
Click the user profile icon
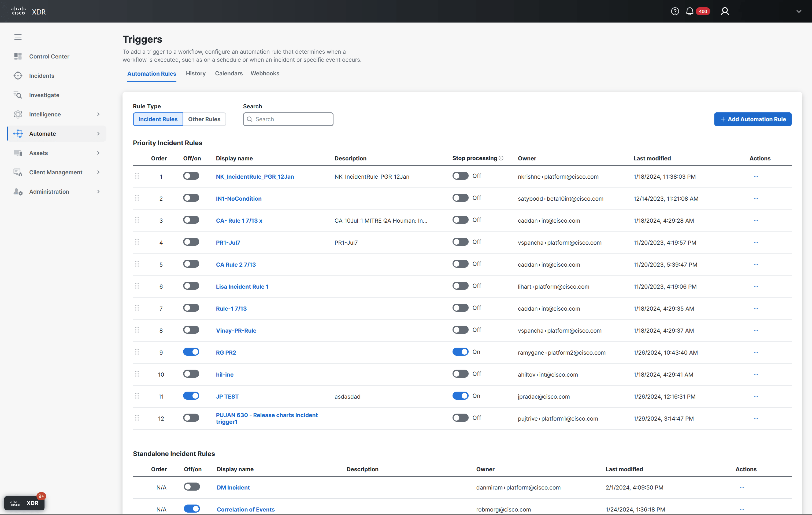point(725,12)
